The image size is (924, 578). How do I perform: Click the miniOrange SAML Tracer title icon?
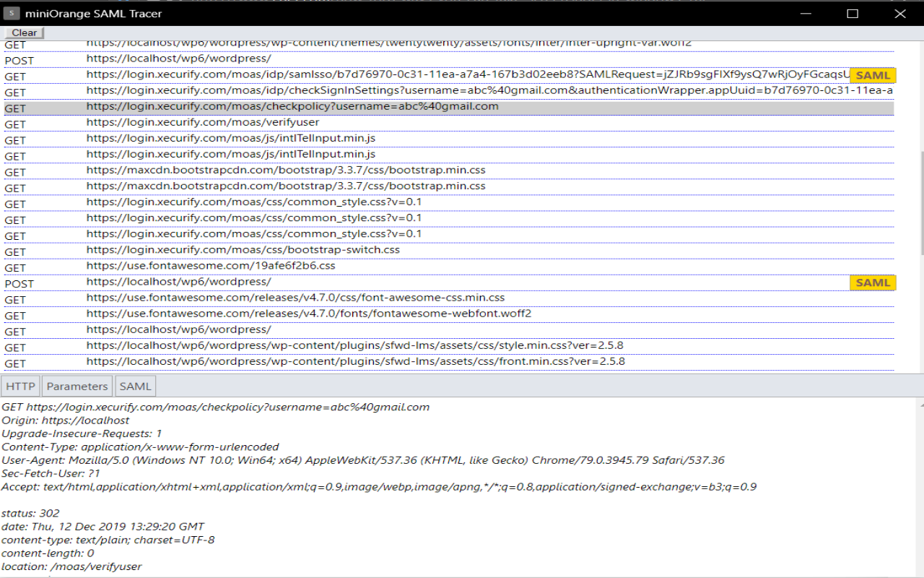click(x=12, y=13)
